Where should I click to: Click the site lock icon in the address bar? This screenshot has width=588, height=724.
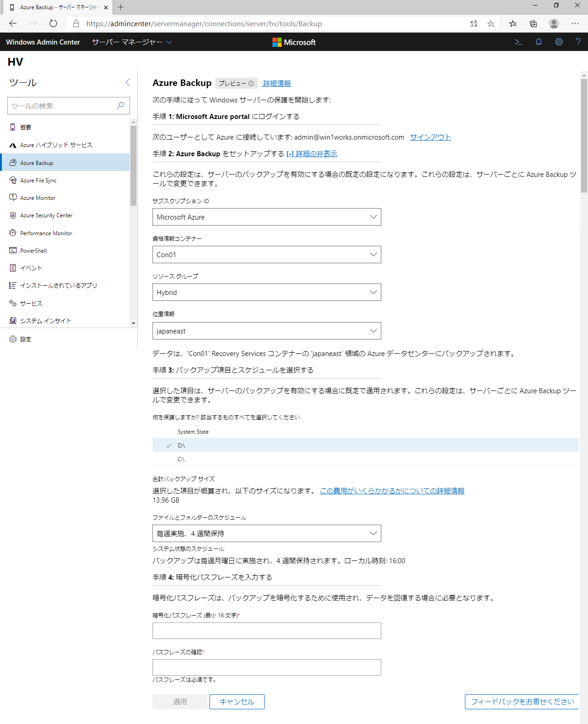[x=76, y=23]
